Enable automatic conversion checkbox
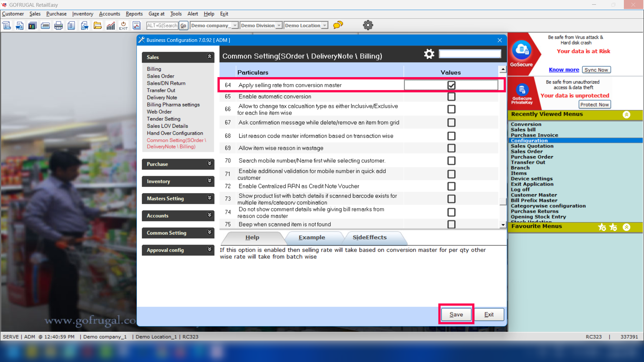This screenshot has width=644, height=362. point(451,97)
